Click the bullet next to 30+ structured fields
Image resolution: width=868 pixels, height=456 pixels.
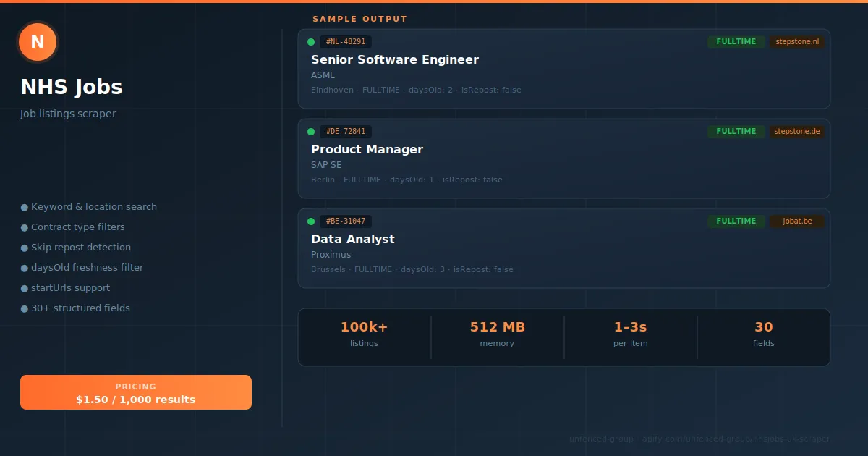(x=25, y=308)
